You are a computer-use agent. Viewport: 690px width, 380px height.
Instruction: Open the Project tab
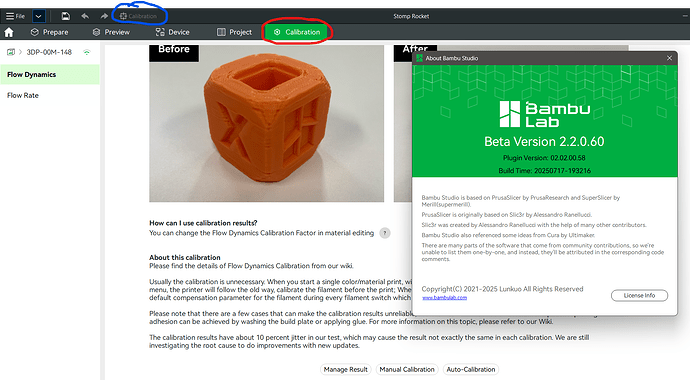coord(235,32)
